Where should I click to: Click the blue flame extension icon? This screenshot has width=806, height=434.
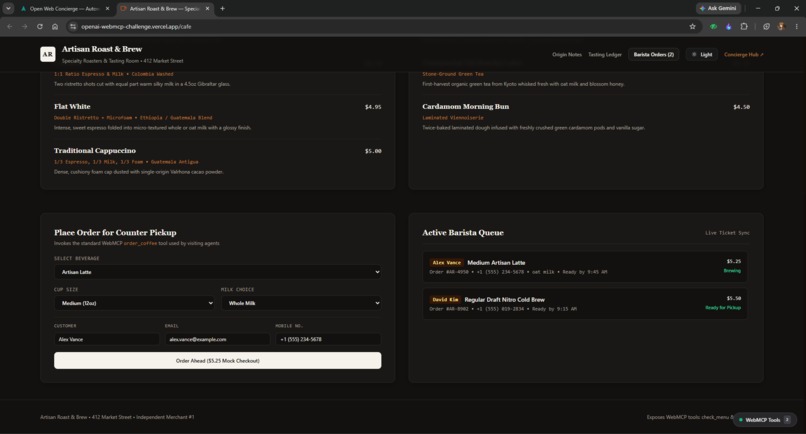click(728, 26)
